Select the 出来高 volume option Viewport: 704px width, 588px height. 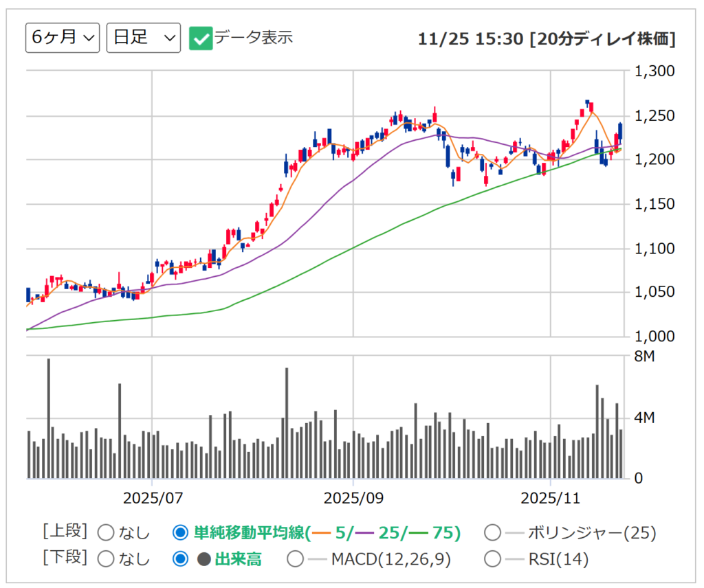point(179,559)
